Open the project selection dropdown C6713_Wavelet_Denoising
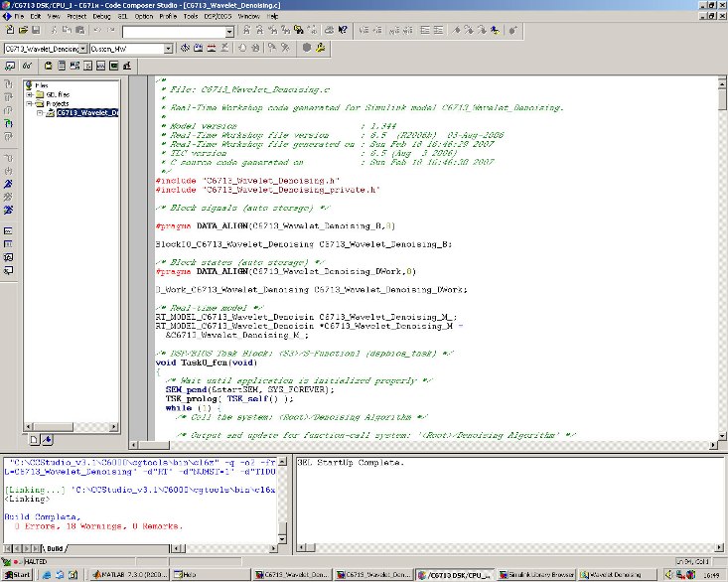This screenshot has width=728, height=582. click(x=82, y=49)
